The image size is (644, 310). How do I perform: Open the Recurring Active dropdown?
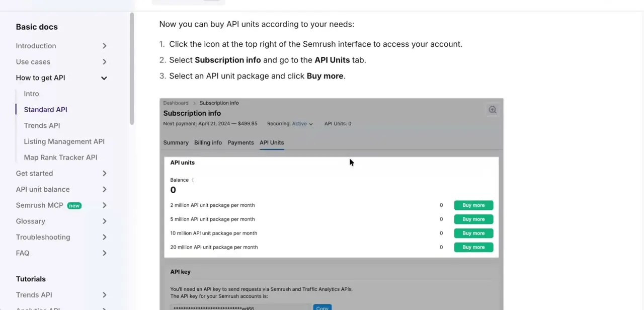(302, 124)
